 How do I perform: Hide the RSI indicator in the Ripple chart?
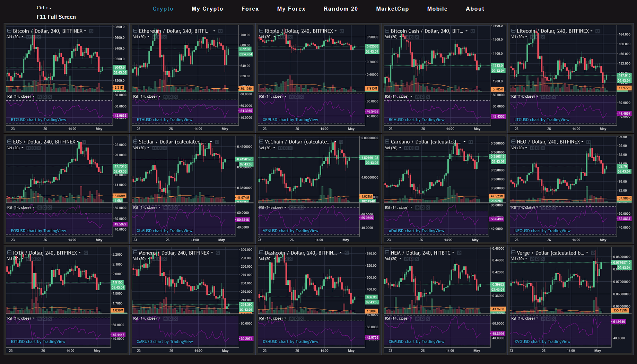pos(291,97)
